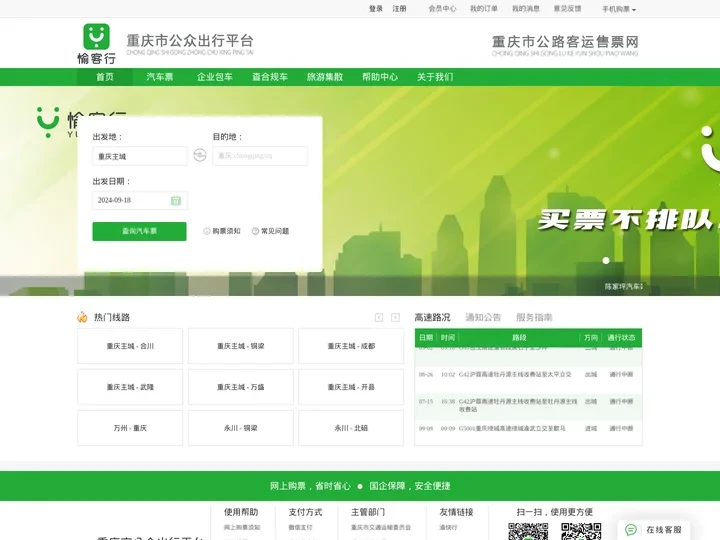Open 我的订单 in the top bar
This screenshot has height=540, width=720.
tap(484, 9)
